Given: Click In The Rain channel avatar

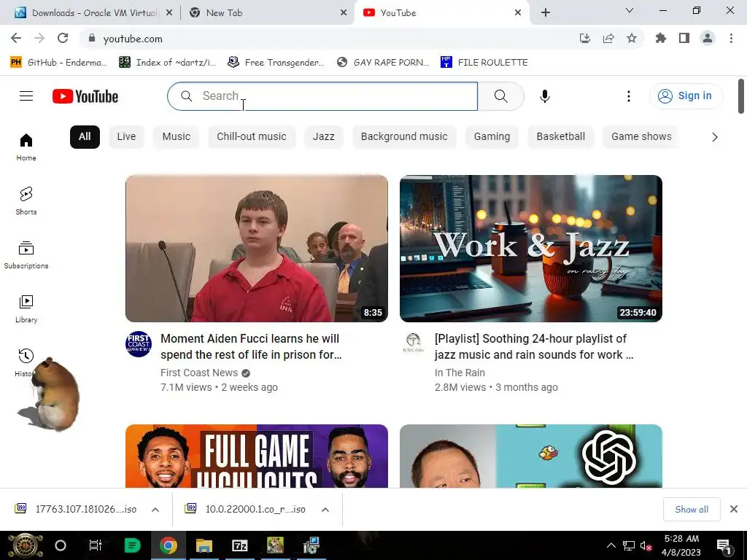Looking at the screenshot, I should (413, 343).
